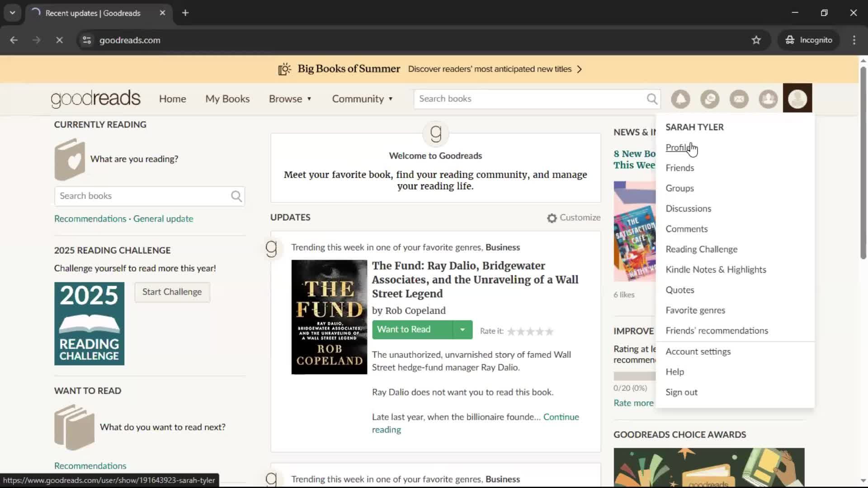Image resolution: width=868 pixels, height=488 pixels.
Task: Click the Customize gear icon
Action: [x=552, y=218]
